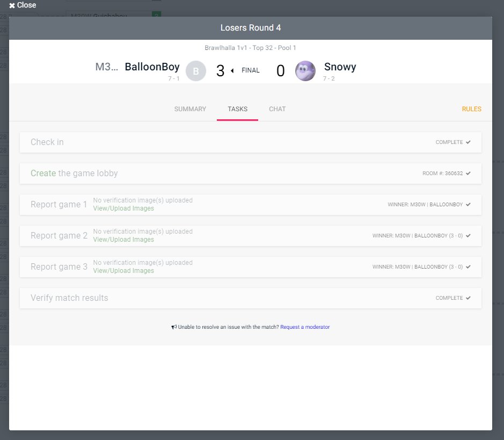
Task: Click WINNER: M30W | BALLOONBOY text in game 1
Action: [x=425, y=205]
